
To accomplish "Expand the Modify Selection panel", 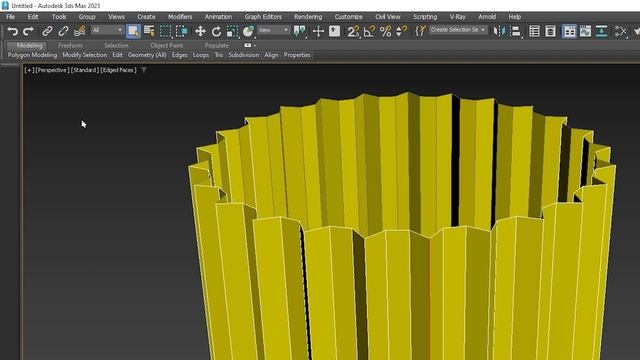I will [84, 55].
